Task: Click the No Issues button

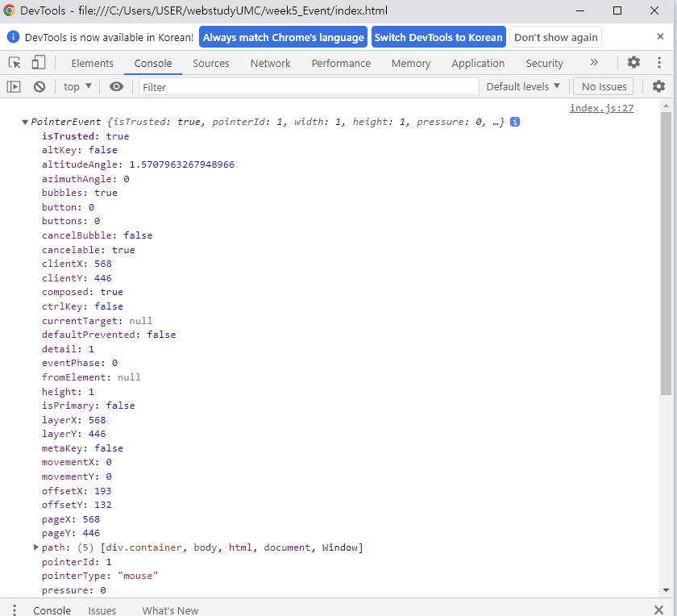Action: point(604,87)
